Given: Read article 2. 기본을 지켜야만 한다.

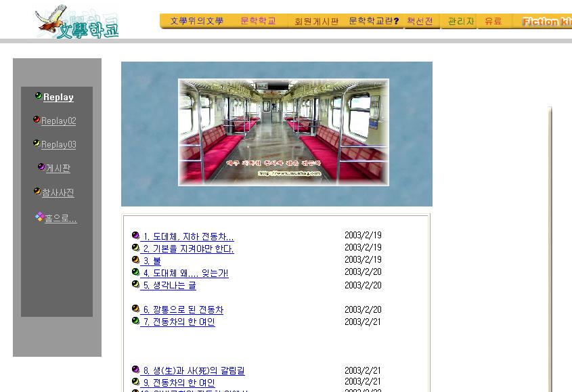Looking at the screenshot, I should [x=188, y=248].
